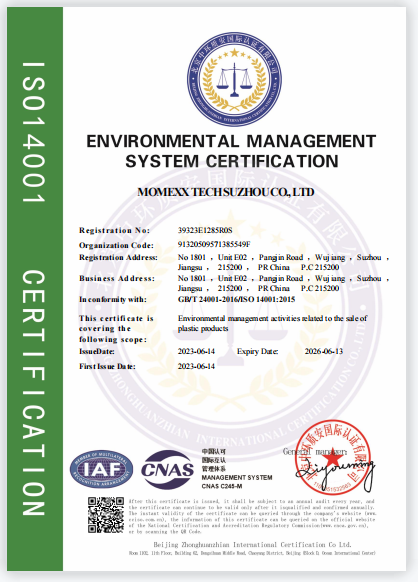Click the Business Address: label
Screen dimensions: 418x582
pos(117,278)
